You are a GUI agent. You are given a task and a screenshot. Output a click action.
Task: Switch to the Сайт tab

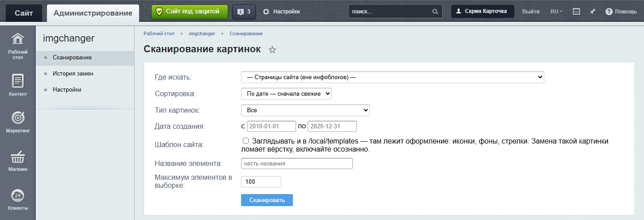point(24,13)
